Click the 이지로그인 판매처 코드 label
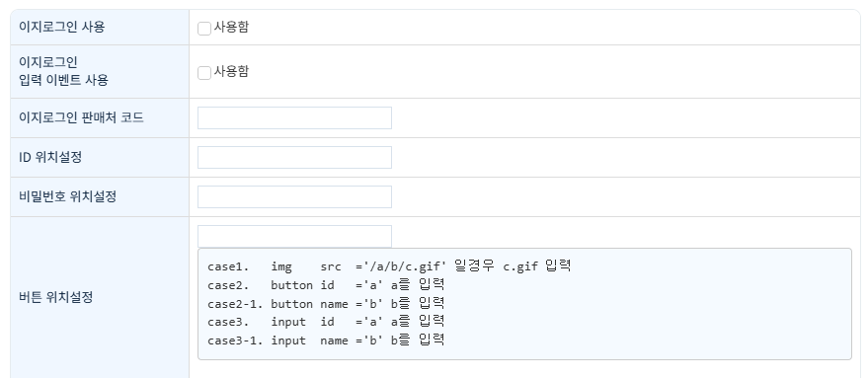The height and width of the screenshot is (378, 868). coord(81,117)
